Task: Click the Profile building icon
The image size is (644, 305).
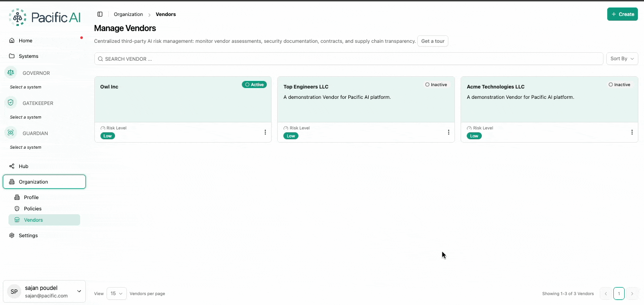Action: [17, 197]
